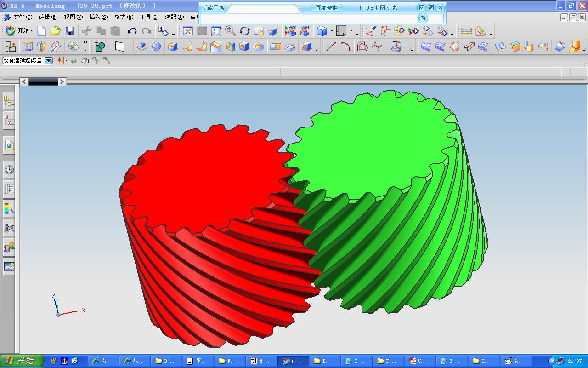Activate the Pan hand icon
This screenshot has width=588, height=368.
(259, 31)
